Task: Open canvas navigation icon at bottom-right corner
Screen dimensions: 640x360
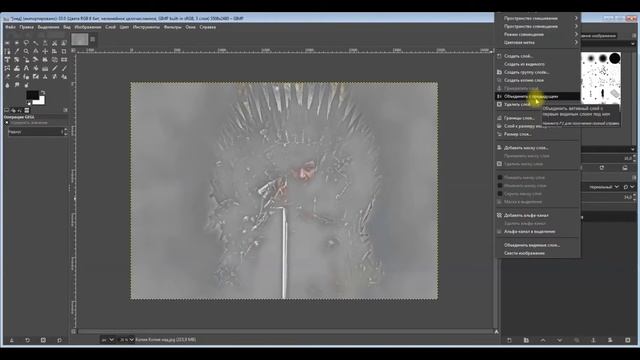Action: (x=497, y=331)
